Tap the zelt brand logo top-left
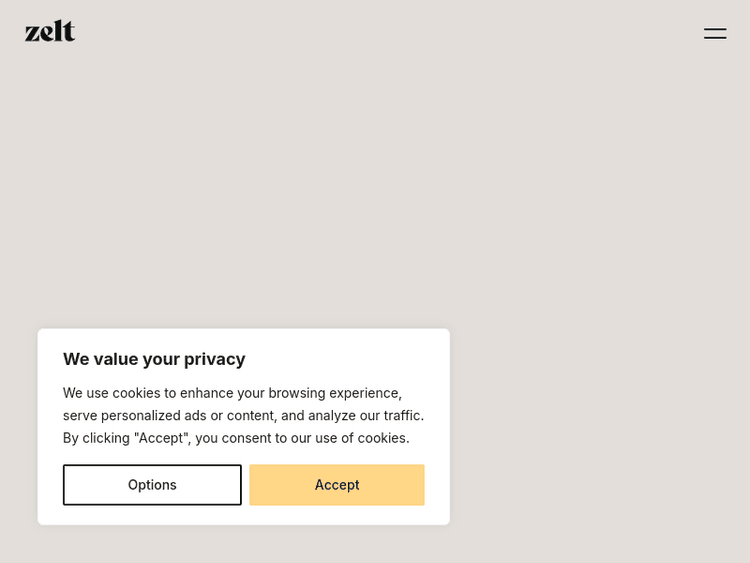The height and width of the screenshot is (563, 750). (50, 31)
